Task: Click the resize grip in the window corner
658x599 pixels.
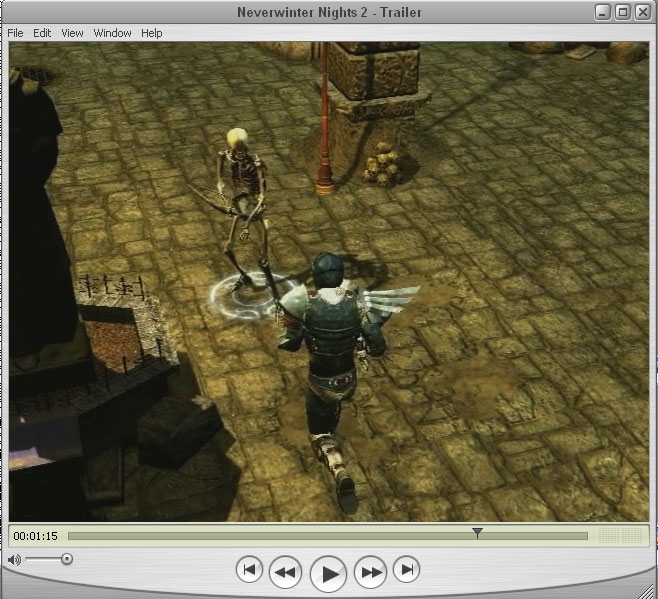Action: click(x=647, y=588)
